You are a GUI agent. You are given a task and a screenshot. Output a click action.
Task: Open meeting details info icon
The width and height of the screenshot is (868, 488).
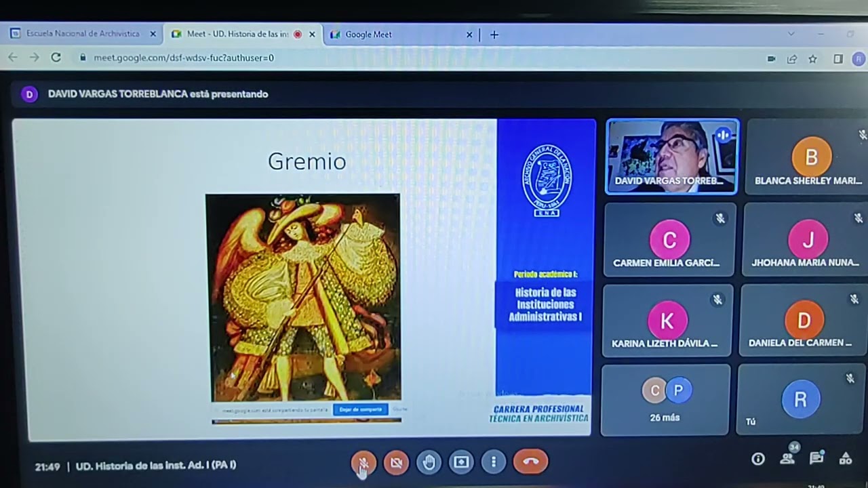758,459
